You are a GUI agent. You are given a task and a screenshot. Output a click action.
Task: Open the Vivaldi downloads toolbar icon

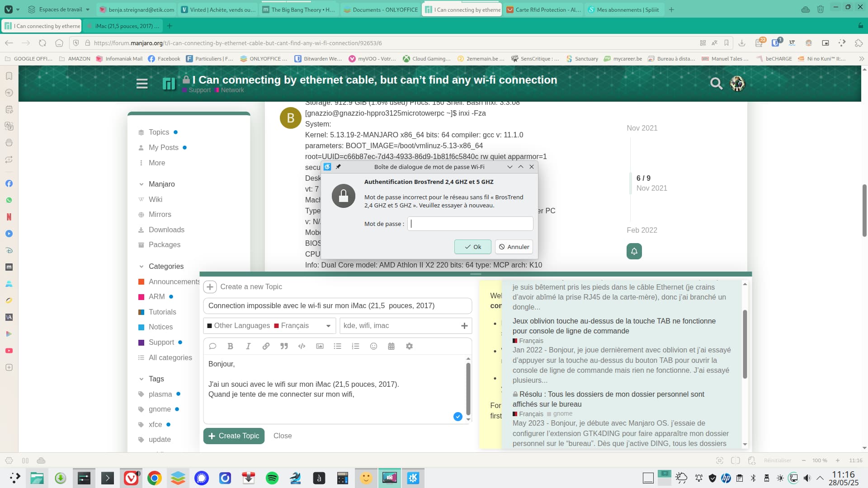coord(742,43)
